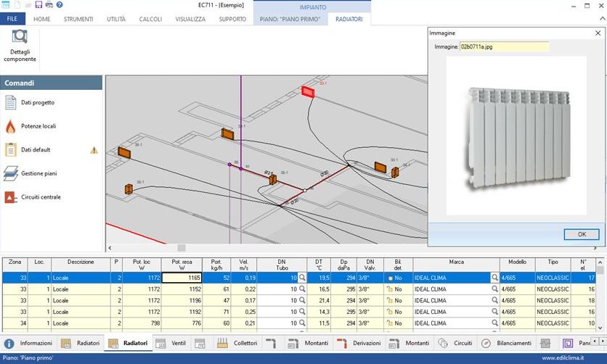
Task: Click the DN Tubo magnifier in the second row
Action: pos(303,289)
